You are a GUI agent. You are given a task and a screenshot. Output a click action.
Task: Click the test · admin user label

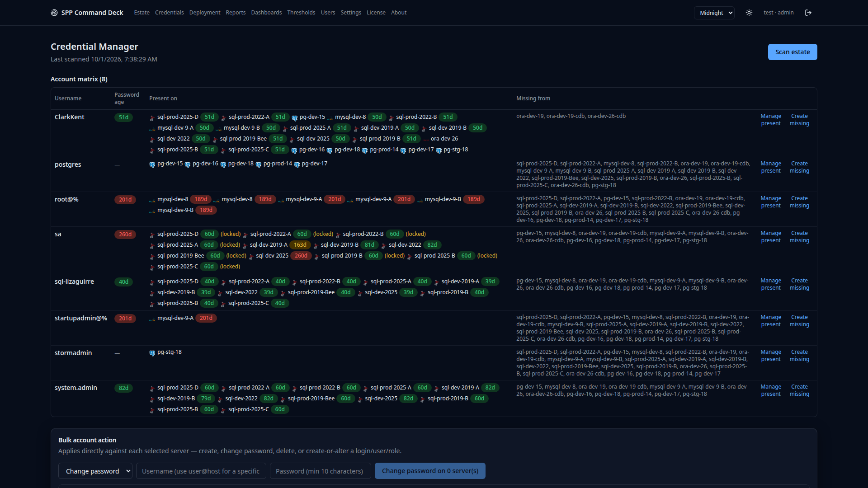[778, 13]
